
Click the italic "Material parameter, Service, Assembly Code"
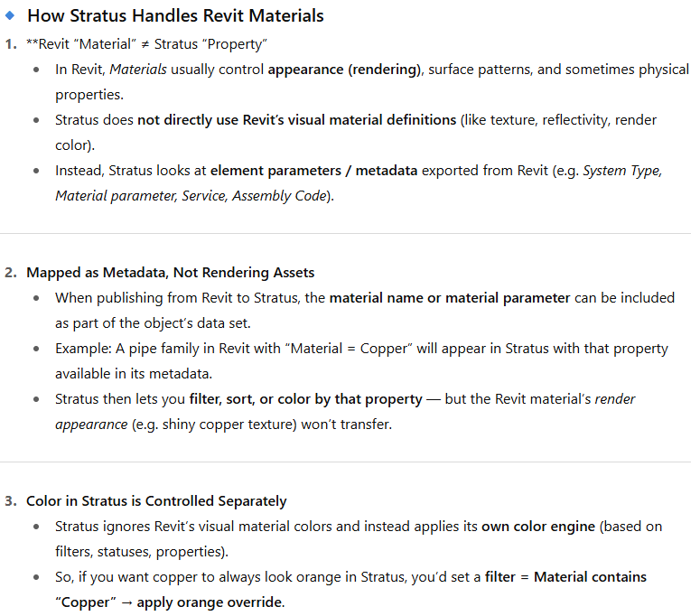[x=192, y=196]
